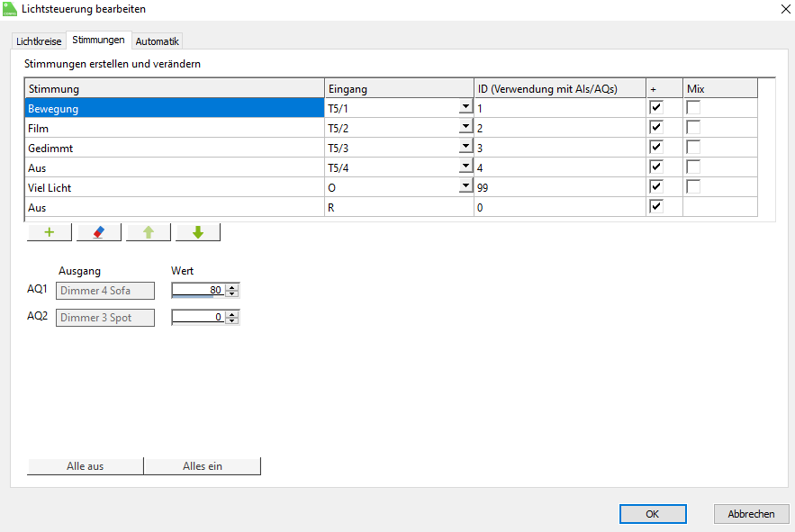Confirm with the OK button
Image resolution: width=795 pixels, height=532 pixels.
653,514
